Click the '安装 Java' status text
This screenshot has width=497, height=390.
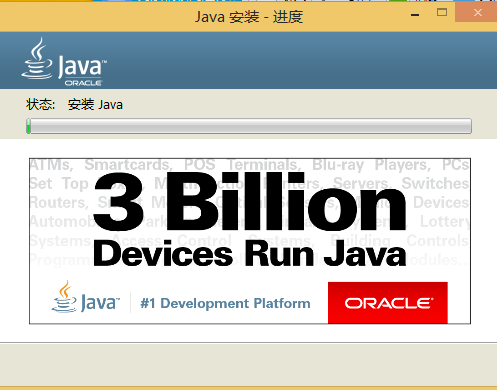pyautogui.click(x=95, y=105)
